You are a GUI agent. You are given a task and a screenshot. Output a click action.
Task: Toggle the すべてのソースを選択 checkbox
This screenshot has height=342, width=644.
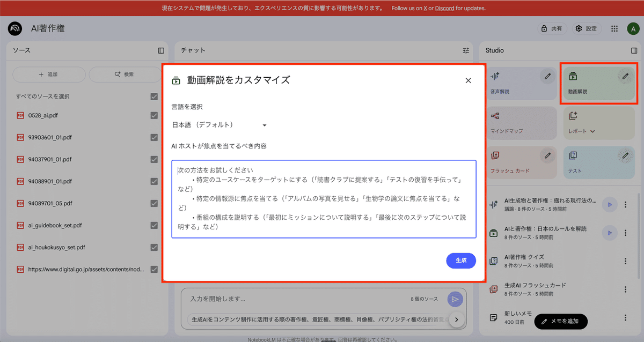tap(154, 96)
